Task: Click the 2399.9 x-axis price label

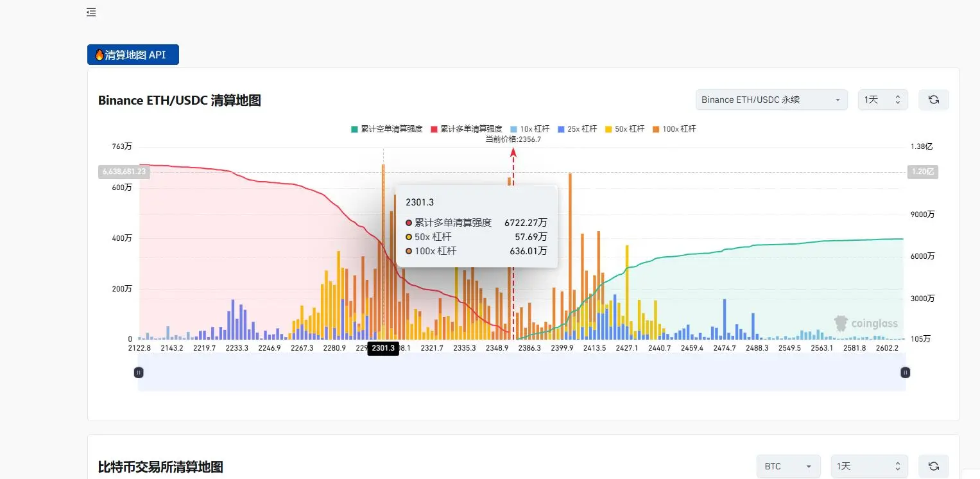Action: point(562,348)
